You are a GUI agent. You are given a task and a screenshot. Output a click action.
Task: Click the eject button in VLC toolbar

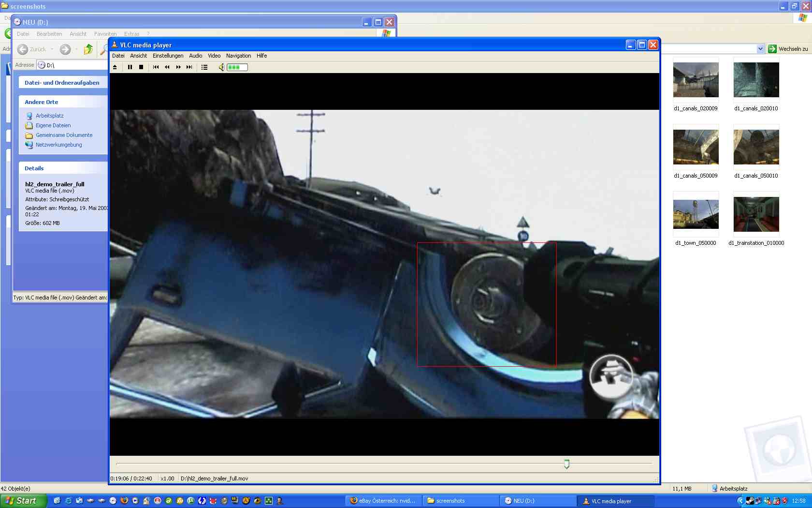coord(115,67)
